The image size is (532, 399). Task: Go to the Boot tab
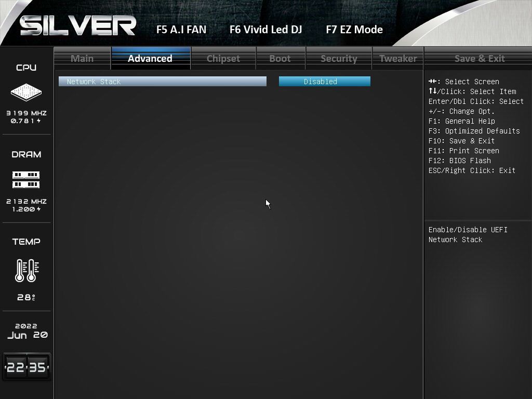point(280,58)
